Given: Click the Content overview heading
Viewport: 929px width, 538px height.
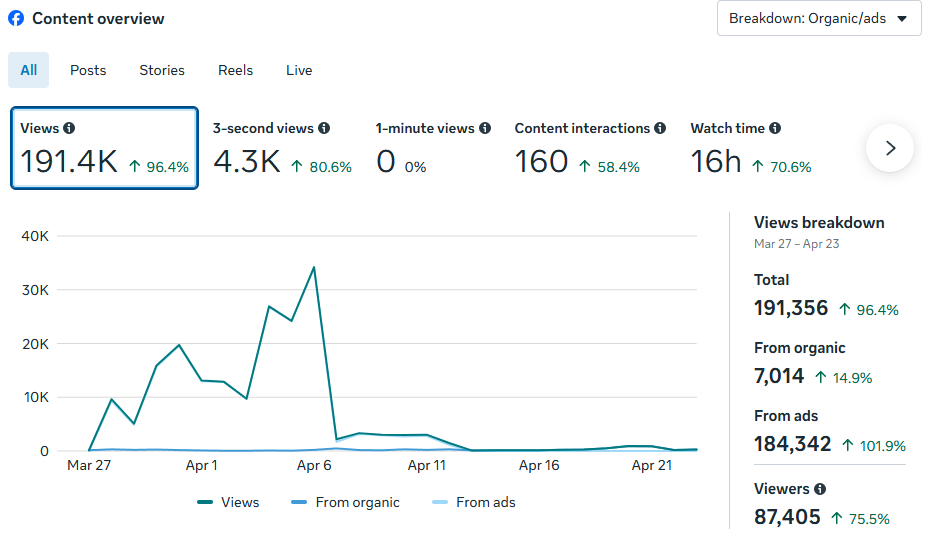Looking at the screenshot, I should 98,18.
